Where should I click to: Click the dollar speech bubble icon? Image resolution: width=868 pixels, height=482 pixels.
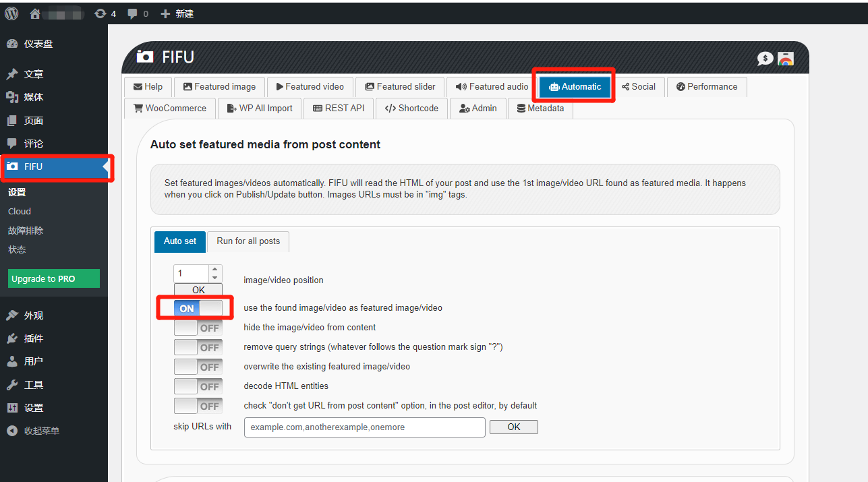click(x=765, y=59)
